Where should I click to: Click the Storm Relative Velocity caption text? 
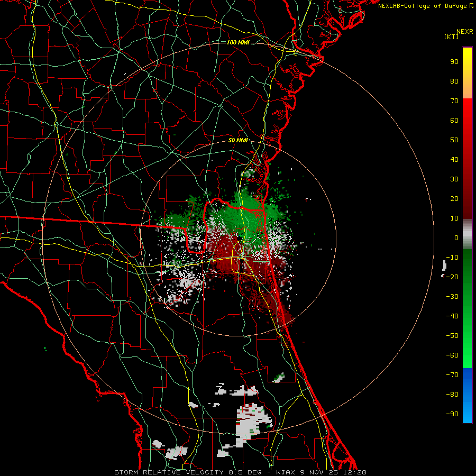click(240, 472)
